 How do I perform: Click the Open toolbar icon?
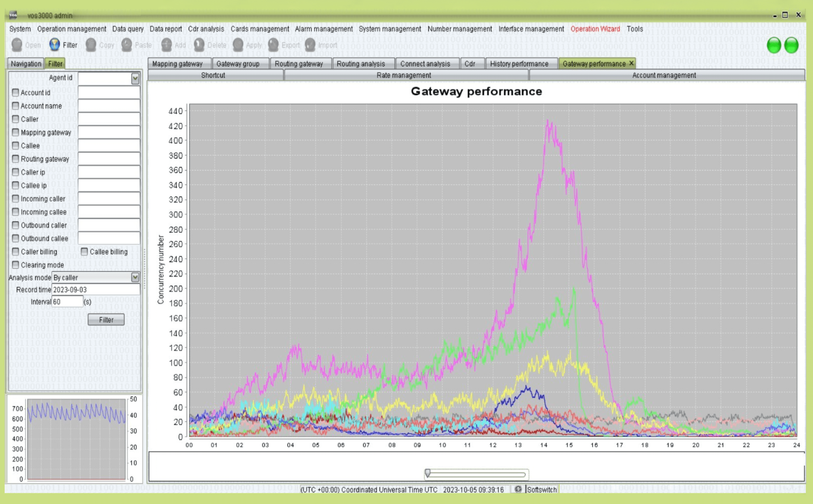tap(17, 45)
